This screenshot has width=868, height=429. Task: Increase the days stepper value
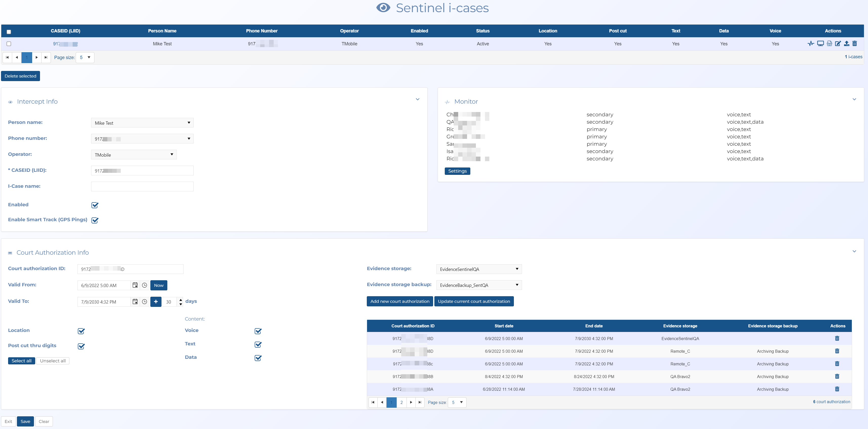coord(181,299)
